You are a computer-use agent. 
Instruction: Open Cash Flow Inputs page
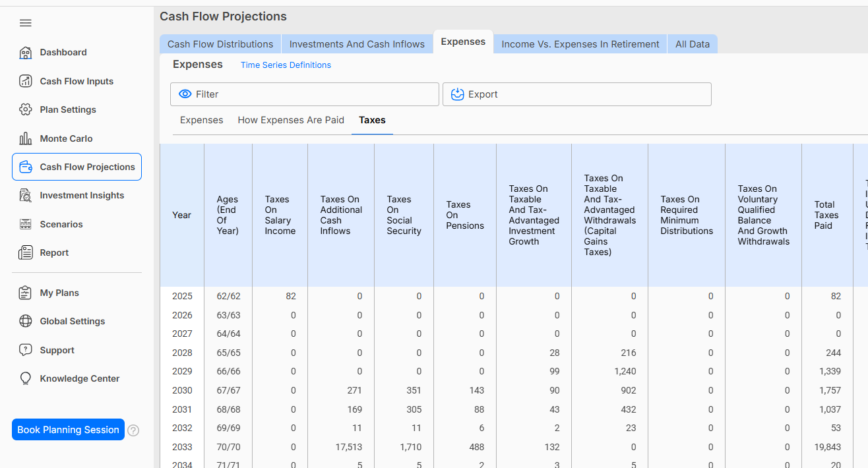point(77,81)
